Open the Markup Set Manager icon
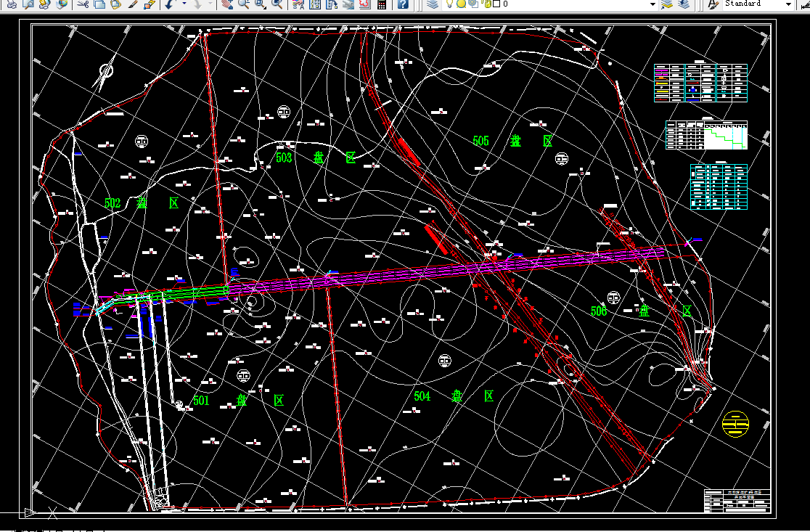 pos(364,4)
